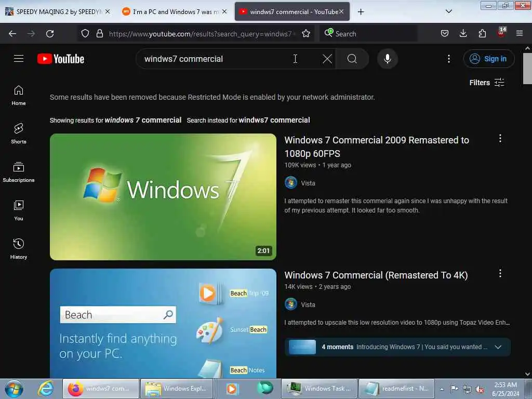Open Action Center flag tray icon
The image size is (532, 399).
click(x=454, y=389)
